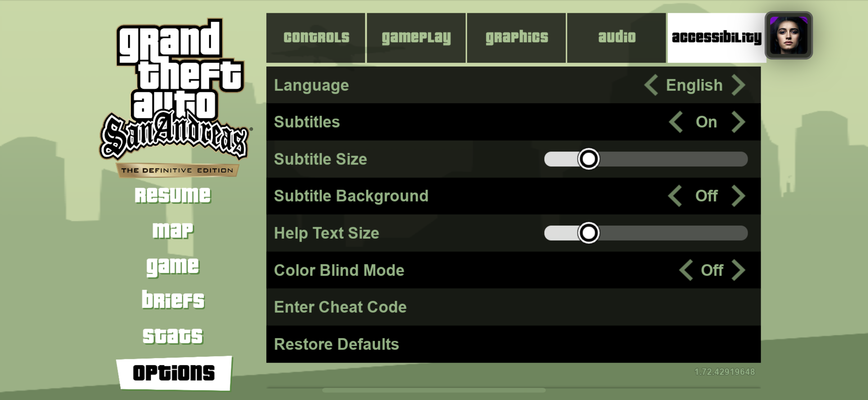Open the Graphics settings tab
The height and width of the screenshot is (400, 868).
(515, 37)
